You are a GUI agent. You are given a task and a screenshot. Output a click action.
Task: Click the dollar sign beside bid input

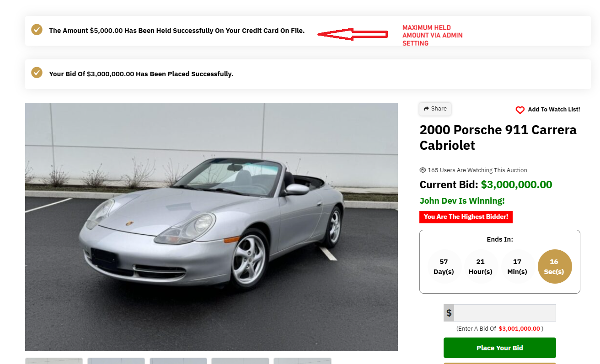449,313
